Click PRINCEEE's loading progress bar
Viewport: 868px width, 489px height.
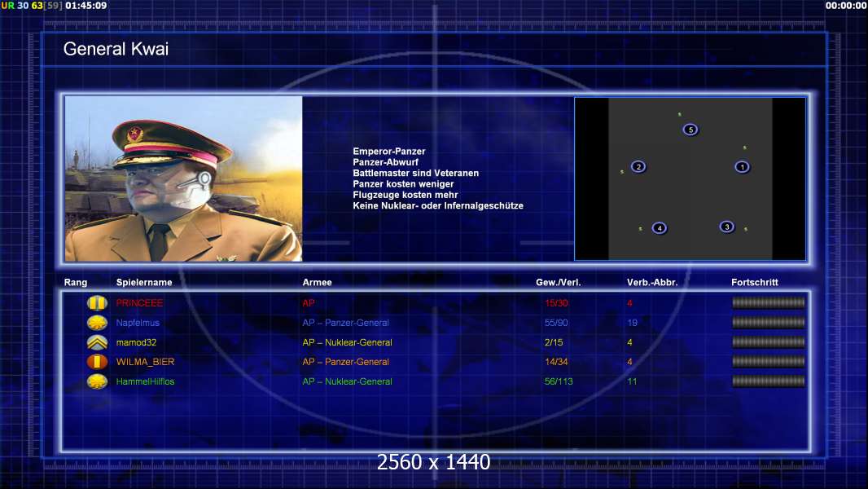tap(769, 302)
